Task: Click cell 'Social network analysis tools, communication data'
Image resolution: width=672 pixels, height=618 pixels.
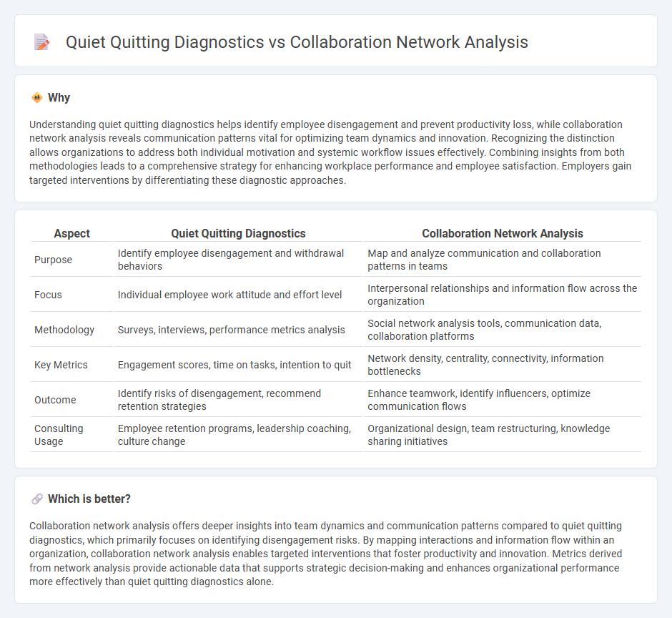Action: click(503, 330)
